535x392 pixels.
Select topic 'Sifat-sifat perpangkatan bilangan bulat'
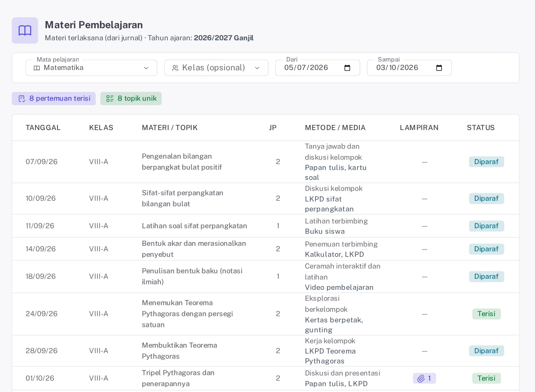click(182, 199)
